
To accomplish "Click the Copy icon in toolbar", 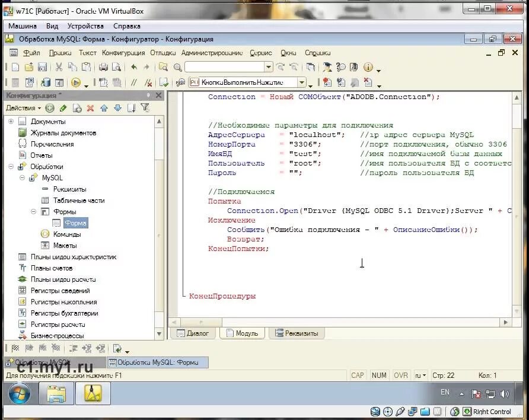I will (72, 67).
